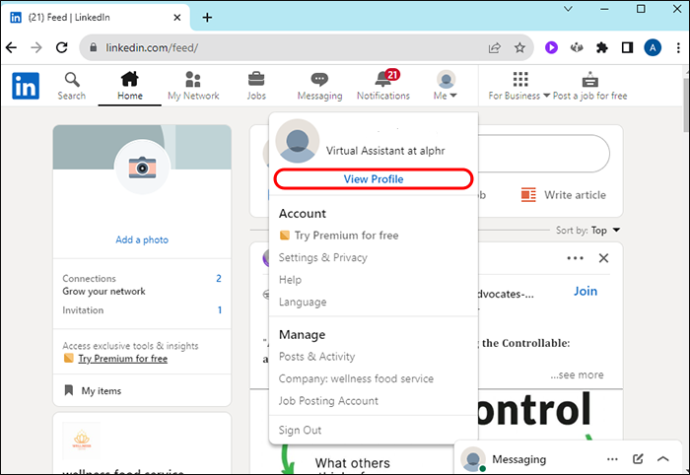Viewport: 690px width, 475px height.
Task: Click the profile avatar in dropdown
Action: click(x=297, y=141)
